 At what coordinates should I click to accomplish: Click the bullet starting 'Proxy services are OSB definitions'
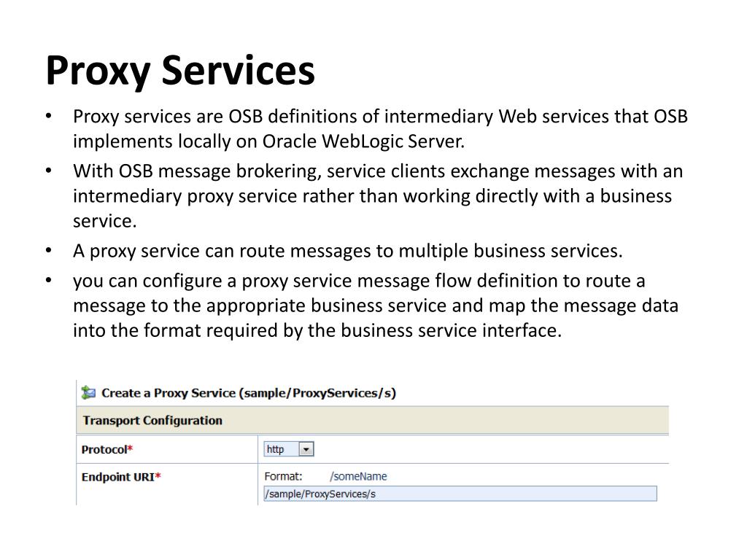[x=380, y=128]
